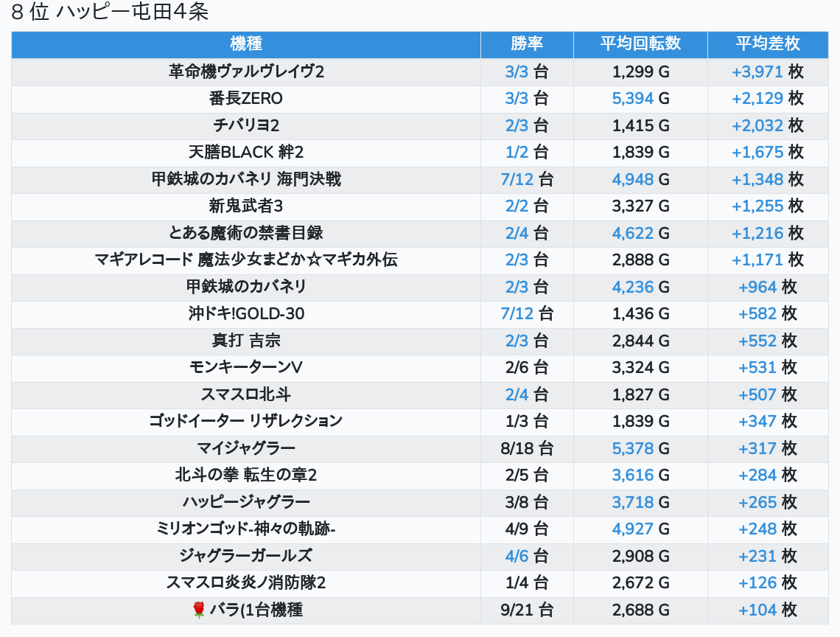This screenshot has height=637, width=840.
Task: Select ゴッドイーター リザレクション machine name
Action: click(246, 421)
